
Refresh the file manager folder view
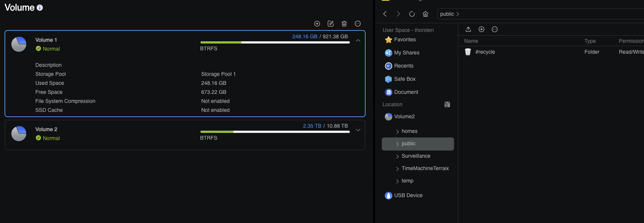click(412, 14)
